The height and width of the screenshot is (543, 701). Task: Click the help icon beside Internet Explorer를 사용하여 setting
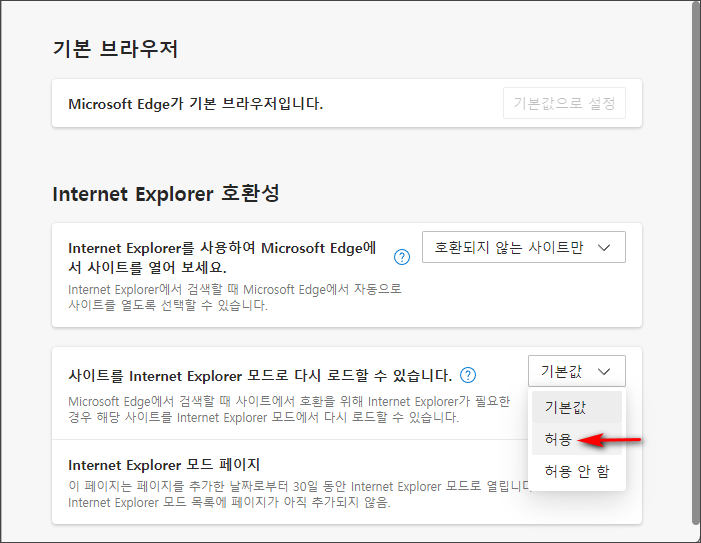pos(402,257)
